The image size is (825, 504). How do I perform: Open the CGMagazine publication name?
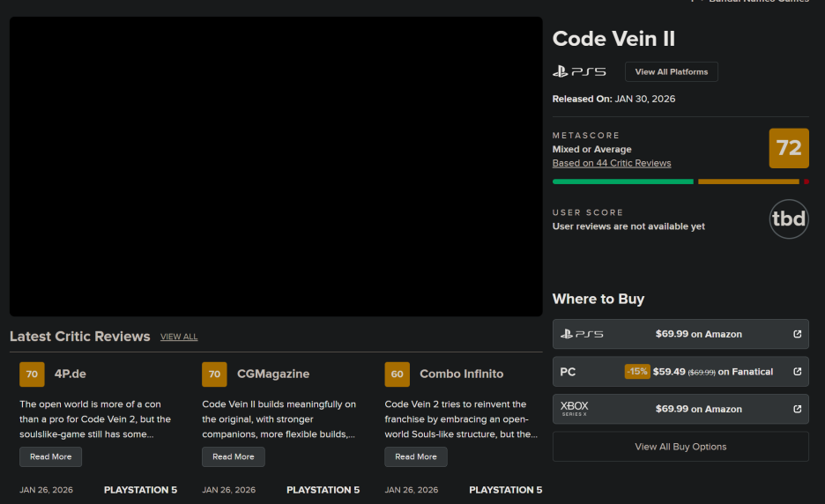click(273, 374)
